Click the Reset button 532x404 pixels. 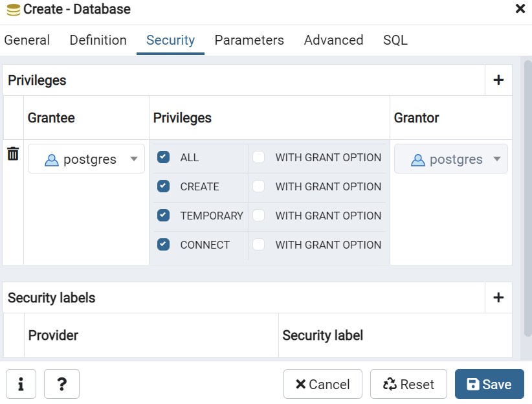pos(408,384)
